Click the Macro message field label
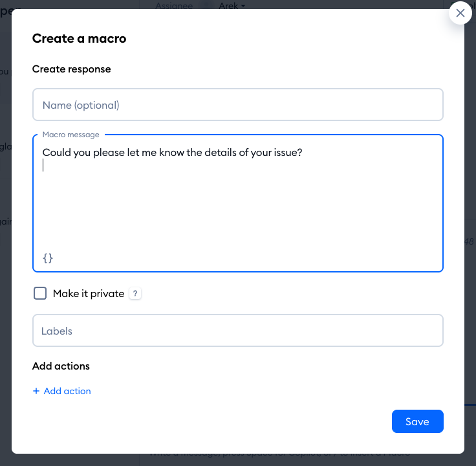Viewport: 476px width, 466px height. (71, 135)
